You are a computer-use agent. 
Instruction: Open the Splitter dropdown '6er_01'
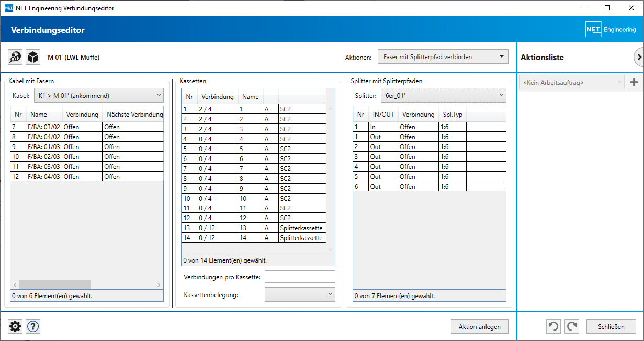443,95
